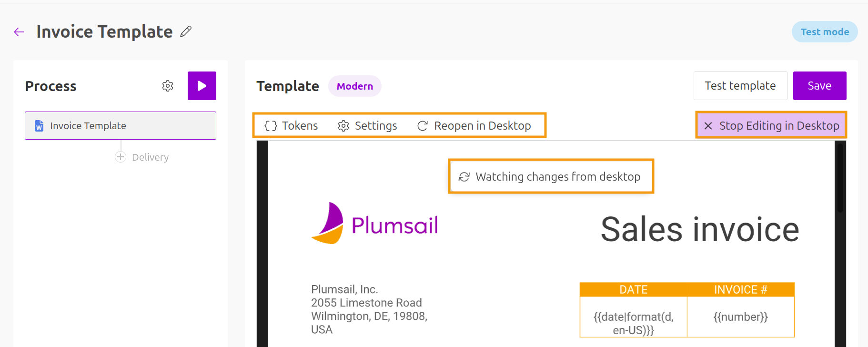The image size is (868, 347).
Task: Save the template
Action: click(x=819, y=86)
